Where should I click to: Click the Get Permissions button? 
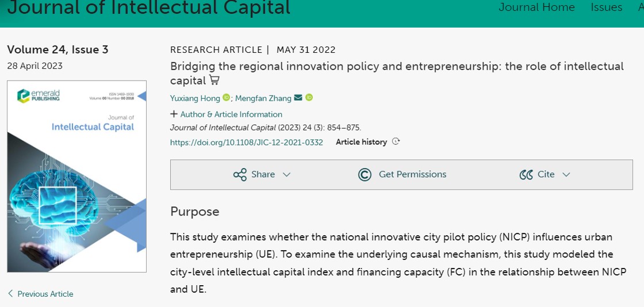(x=412, y=174)
